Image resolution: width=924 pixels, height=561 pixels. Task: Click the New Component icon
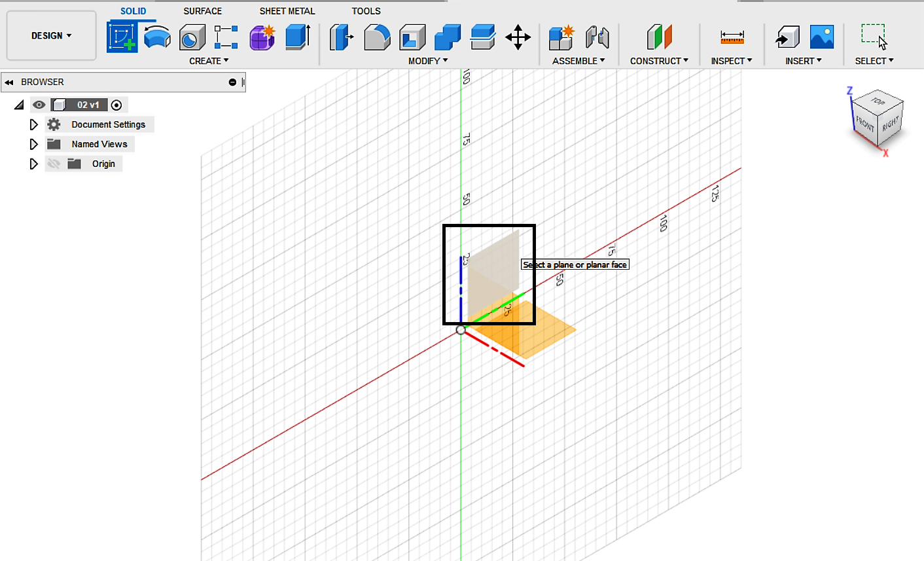(x=561, y=37)
